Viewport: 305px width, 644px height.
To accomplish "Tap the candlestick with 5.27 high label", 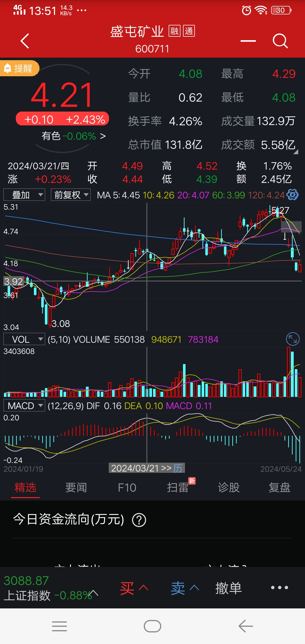I will pos(277,212).
